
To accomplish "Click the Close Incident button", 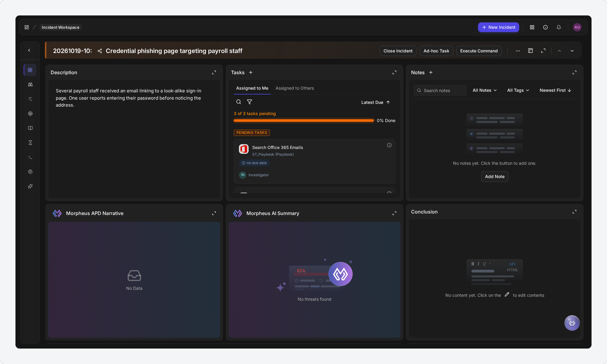I will tap(398, 51).
